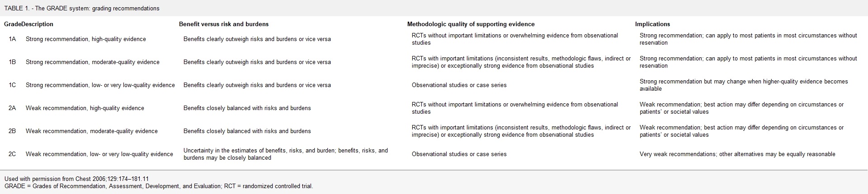Click the "Methodologic quality of supporting evidence" header
Viewport: 868px width, 194px height.
[x=471, y=24]
